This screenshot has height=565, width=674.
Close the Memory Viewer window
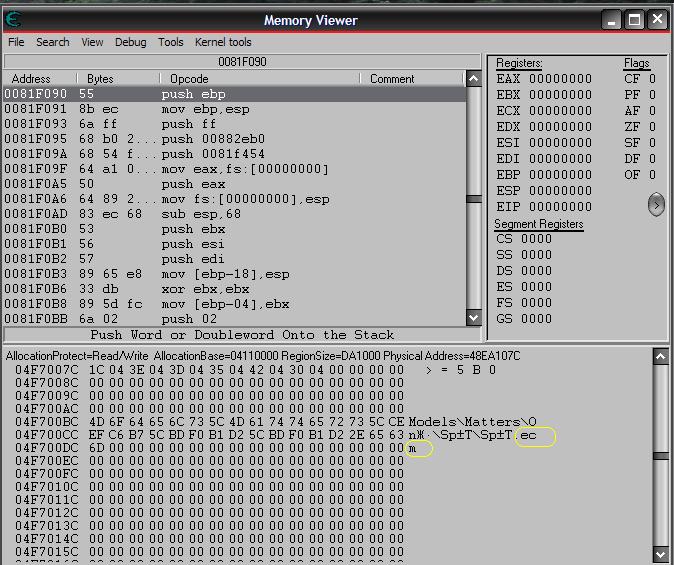pyautogui.click(x=657, y=19)
